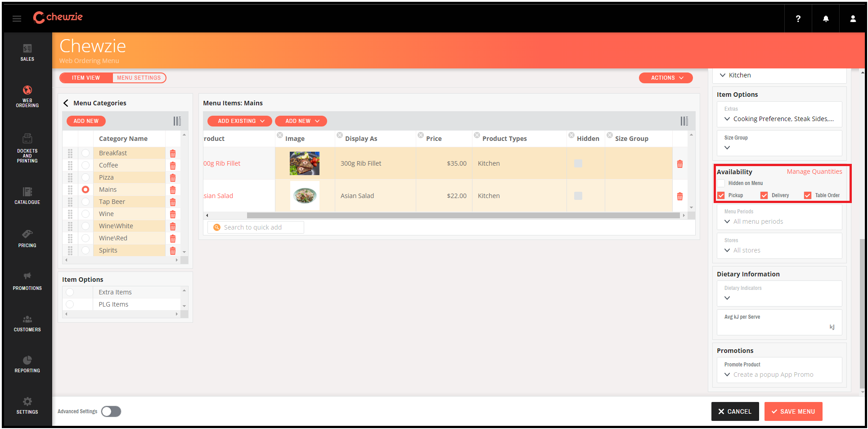Select the Wine category radio button
Screen dimensions: 868x429
(x=85, y=214)
